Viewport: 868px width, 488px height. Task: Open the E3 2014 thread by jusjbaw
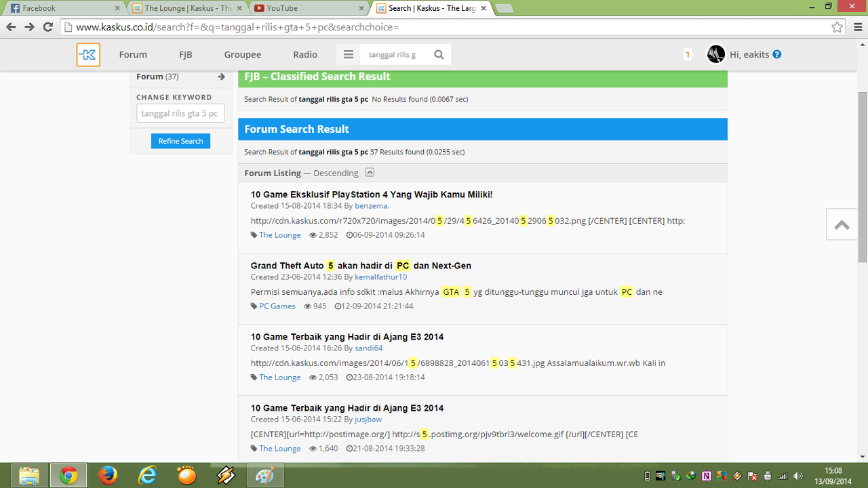[x=347, y=408]
